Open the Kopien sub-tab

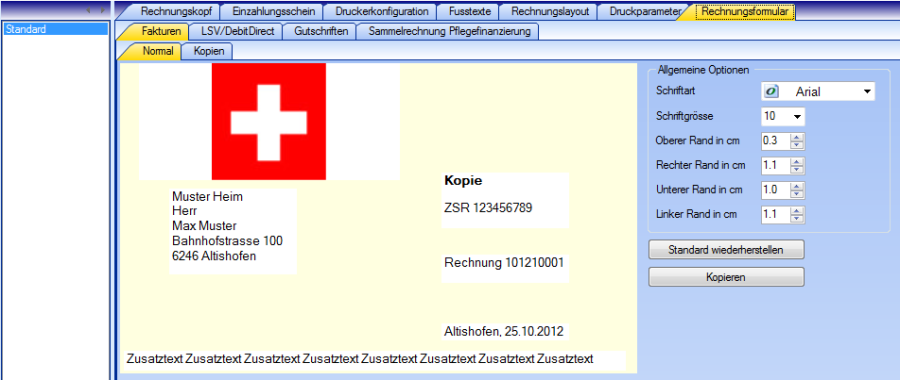208,51
